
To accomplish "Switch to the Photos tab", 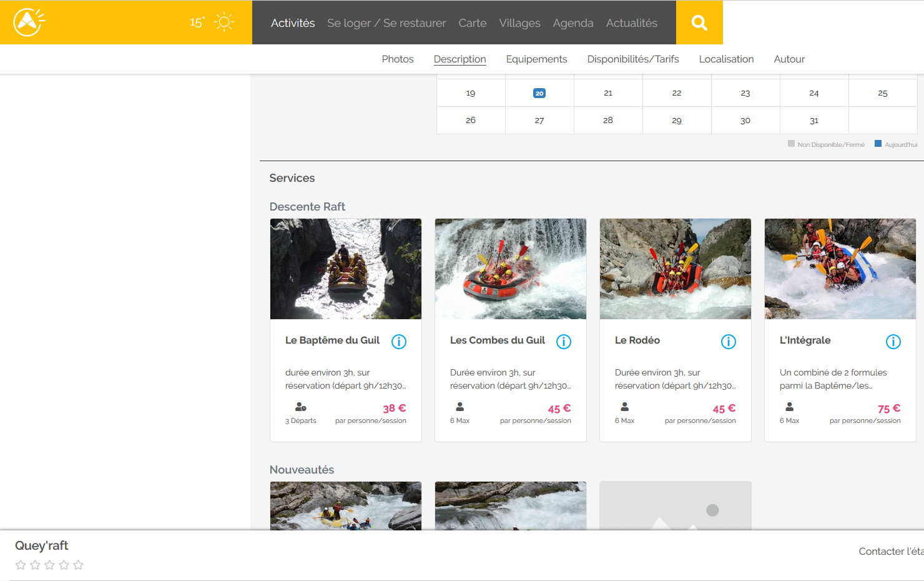I will pyautogui.click(x=398, y=59).
